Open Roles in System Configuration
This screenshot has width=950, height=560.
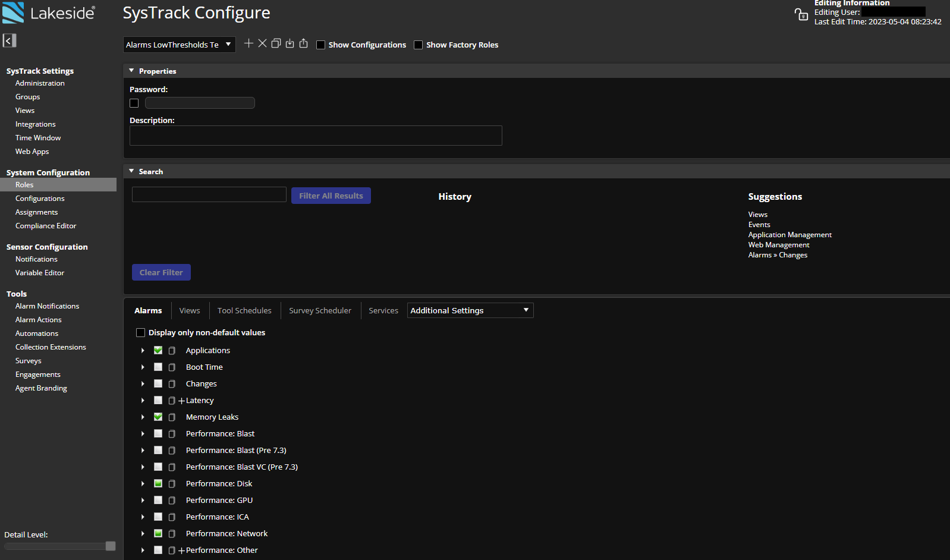[58, 185]
